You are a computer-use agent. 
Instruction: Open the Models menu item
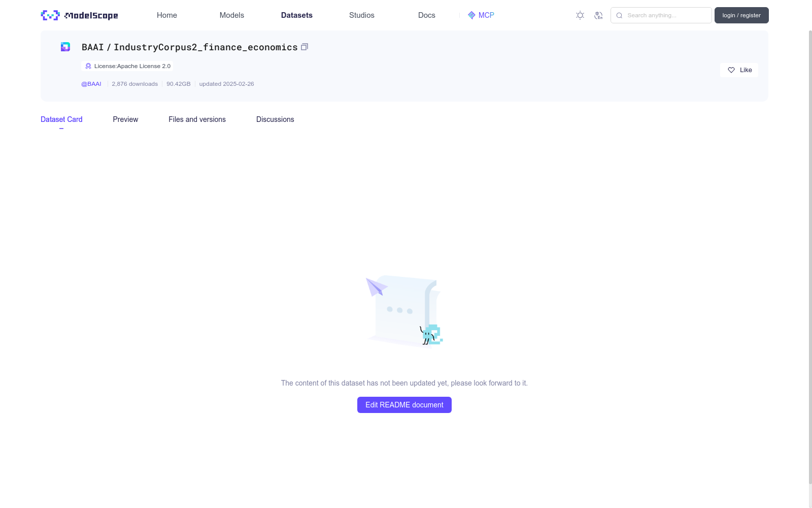coord(232,15)
